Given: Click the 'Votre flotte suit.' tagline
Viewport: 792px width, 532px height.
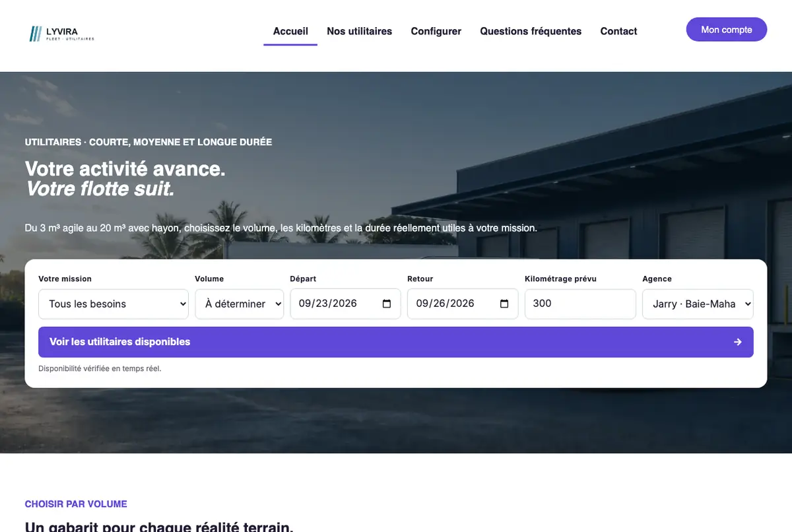Looking at the screenshot, I should pos(100,189).
